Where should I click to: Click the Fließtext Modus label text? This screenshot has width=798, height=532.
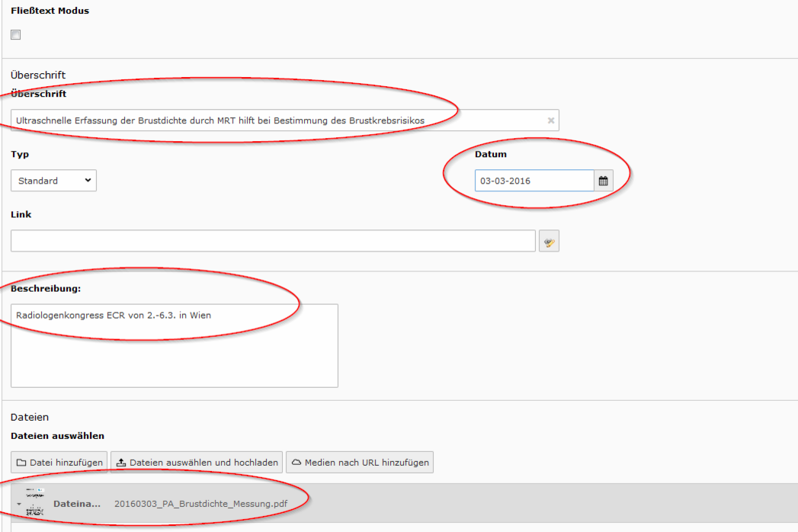[50, 11]
